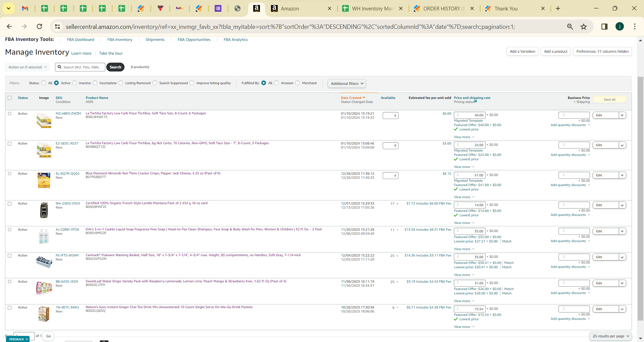The width and height of the screenshot is (644, 342).
Task: Sort by the Date Created column
Action: (353, 98)
